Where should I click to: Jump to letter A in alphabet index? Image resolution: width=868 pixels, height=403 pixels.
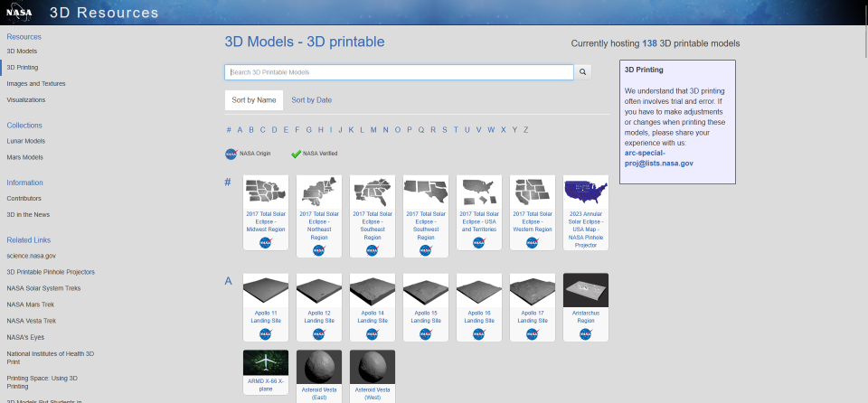tap(240, 130)
